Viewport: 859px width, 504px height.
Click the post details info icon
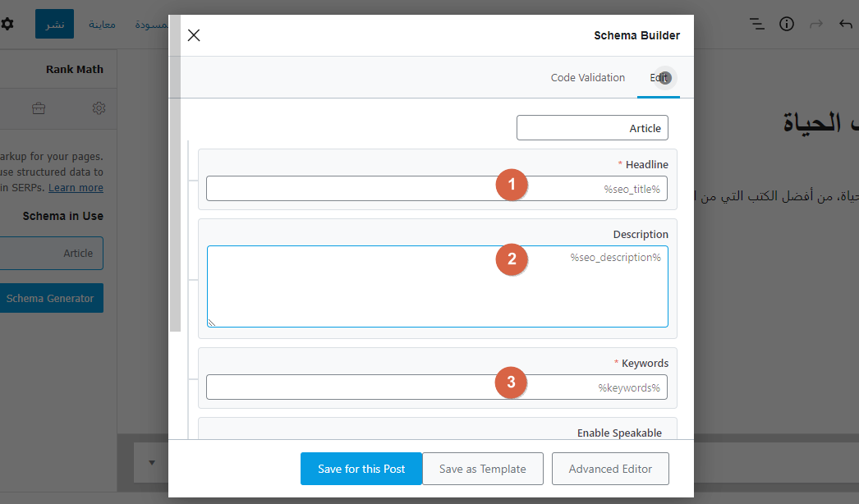coord(787,24)
